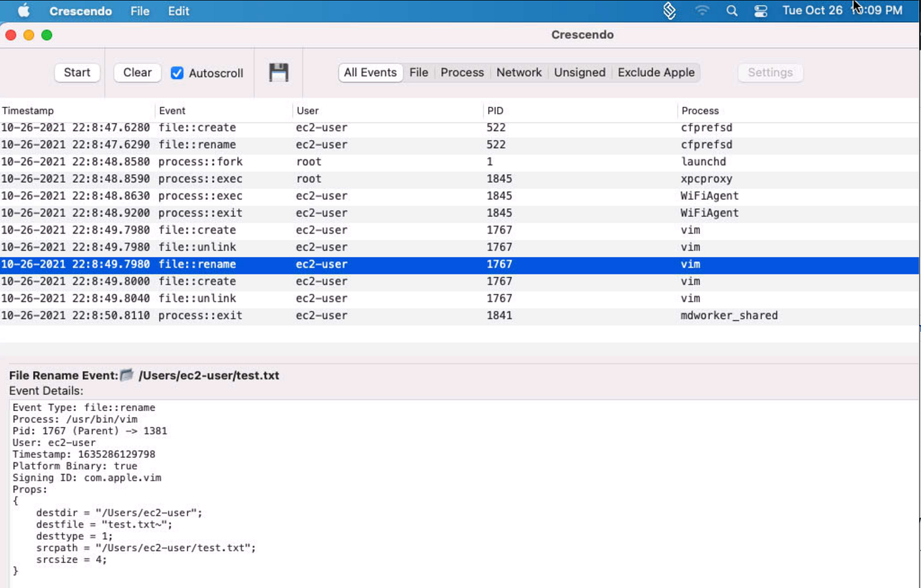The width and height of the screenshot is (921, 588).
Task: Click the diamond-shaped status icon in menu bar
Action: (670, 11)
